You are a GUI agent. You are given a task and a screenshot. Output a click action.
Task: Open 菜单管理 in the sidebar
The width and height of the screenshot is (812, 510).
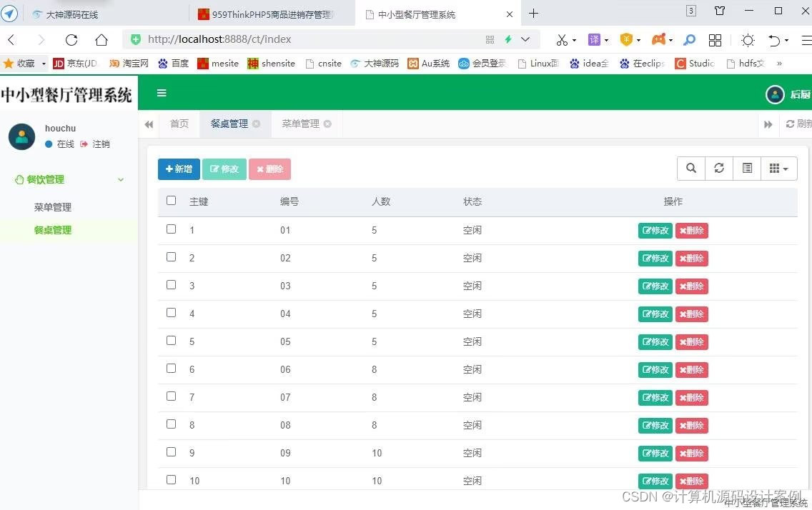pyautogui.click(x=53, y=207)
